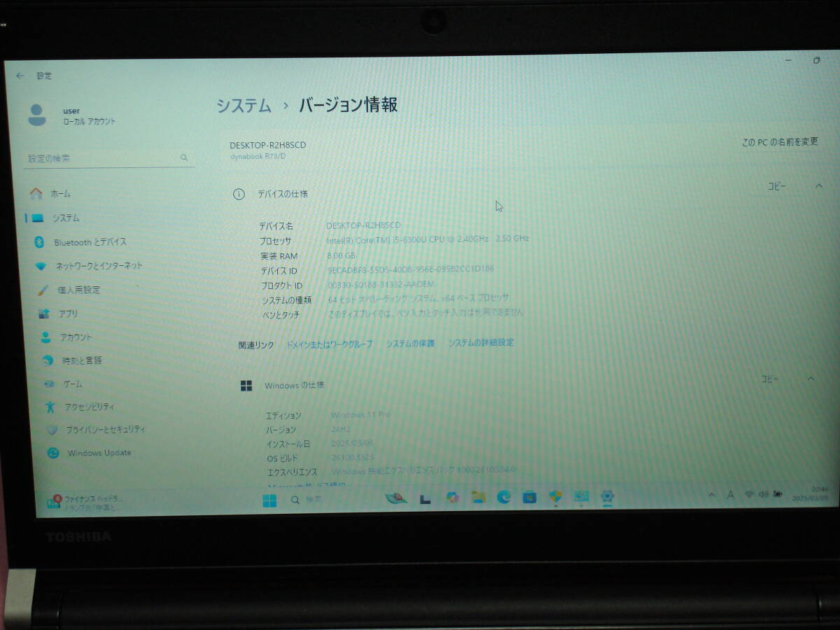The height and width of the screenshot is (630, 840).
Task: Open File Explorer from the taskbar
Action: coord(478,497)
